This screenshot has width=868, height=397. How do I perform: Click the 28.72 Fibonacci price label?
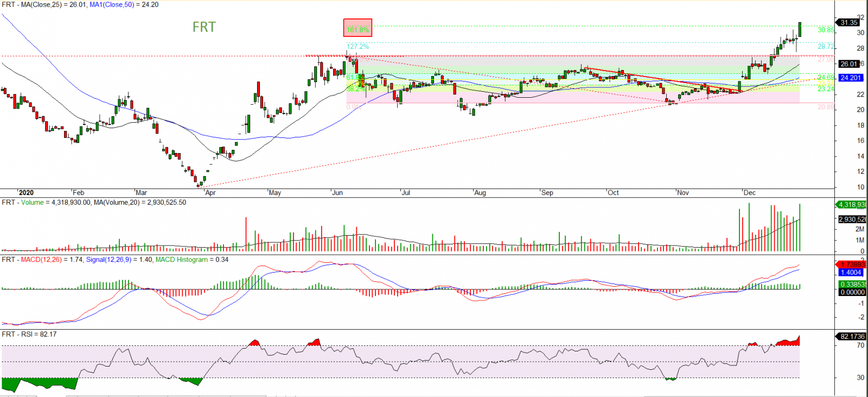(x=826, y=47)
